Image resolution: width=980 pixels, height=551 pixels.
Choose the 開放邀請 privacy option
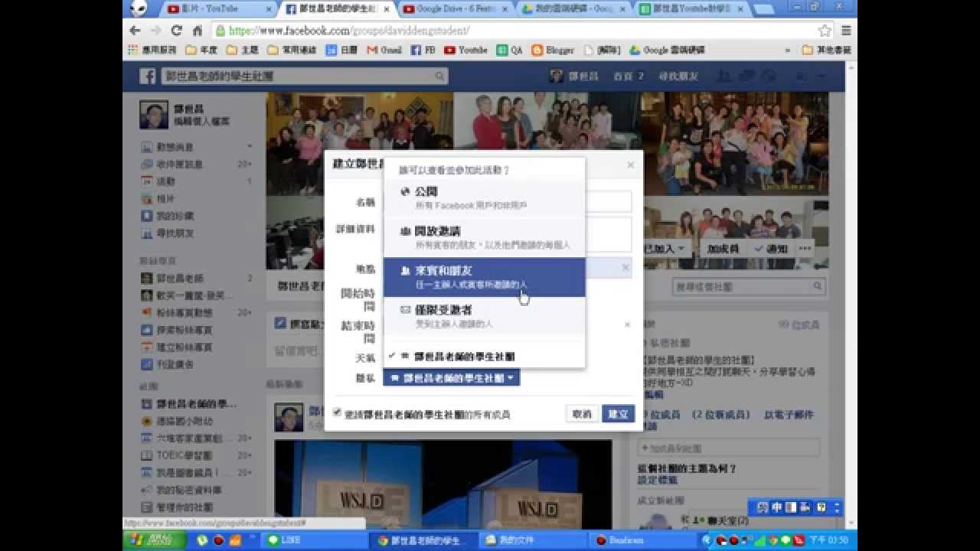pos(484,237)
